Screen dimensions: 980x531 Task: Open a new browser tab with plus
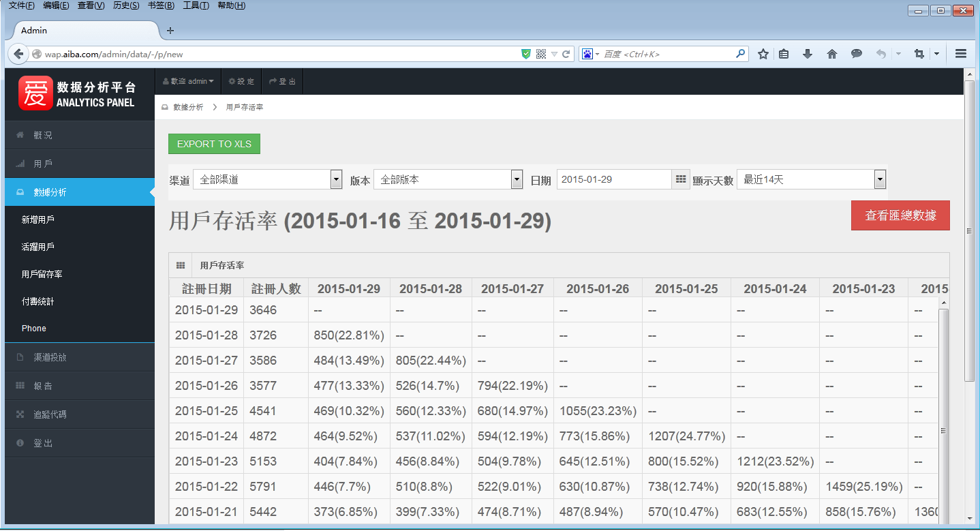[x=170, y=30]
